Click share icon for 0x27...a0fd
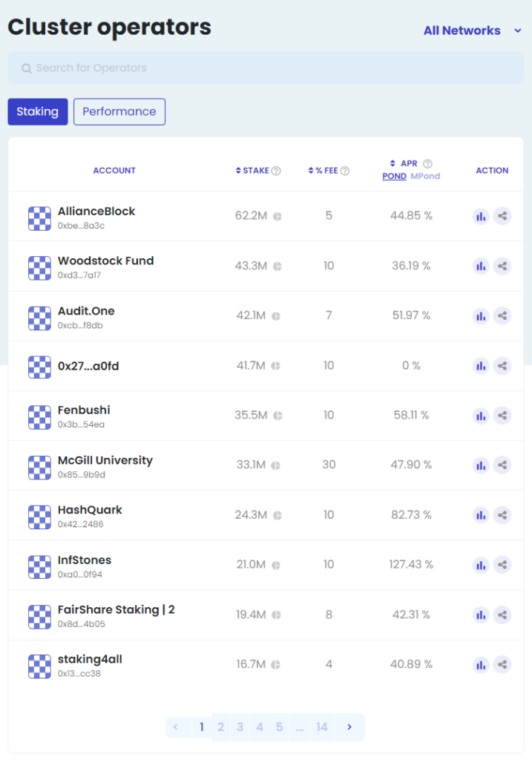Image resolution: width=532 pixels, height=760 pixels. pos(502,366)
